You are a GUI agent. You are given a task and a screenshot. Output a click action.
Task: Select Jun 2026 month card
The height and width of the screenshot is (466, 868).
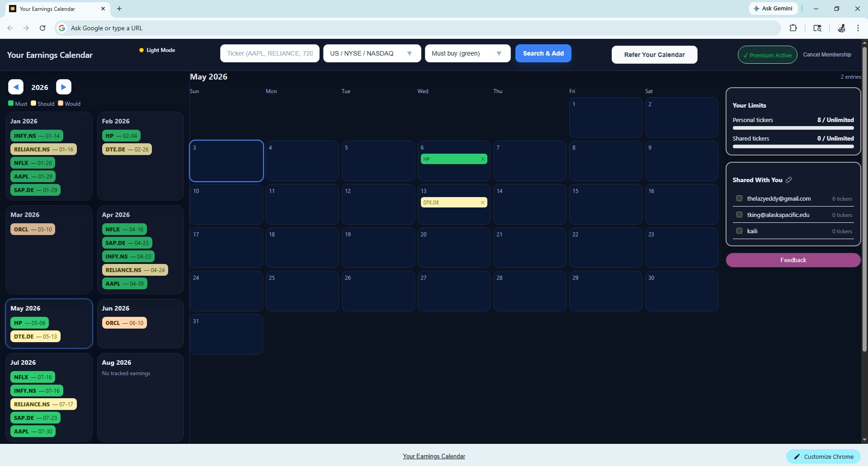[141, 324]
